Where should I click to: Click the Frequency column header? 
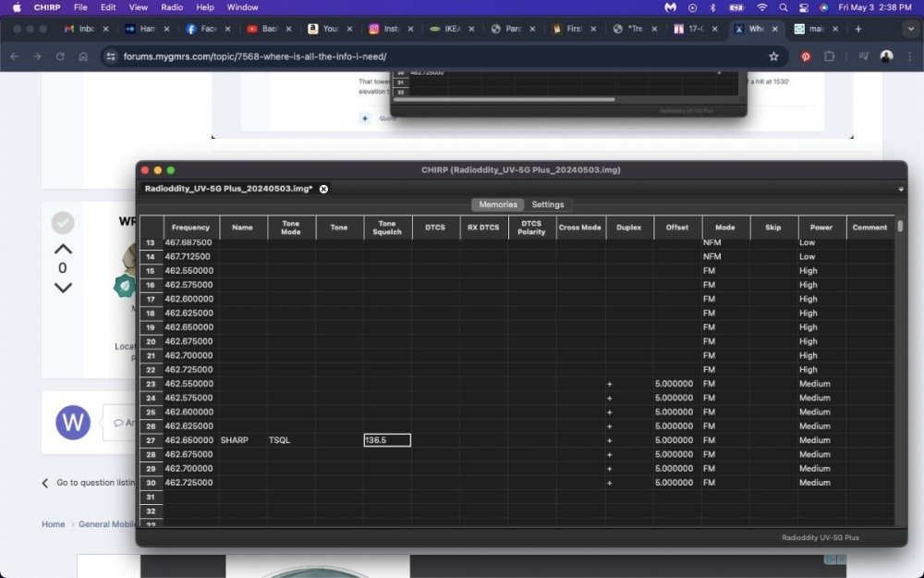pos(190,228)
